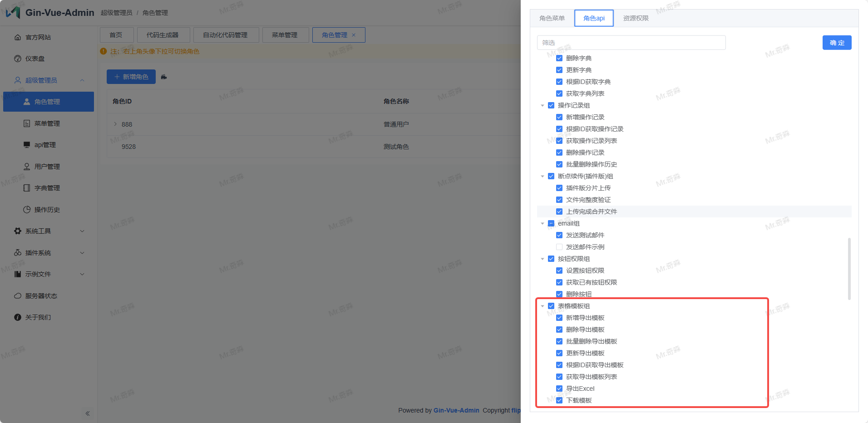
Task: Click the house icon beside 官方网站
Action: point(18,37)
